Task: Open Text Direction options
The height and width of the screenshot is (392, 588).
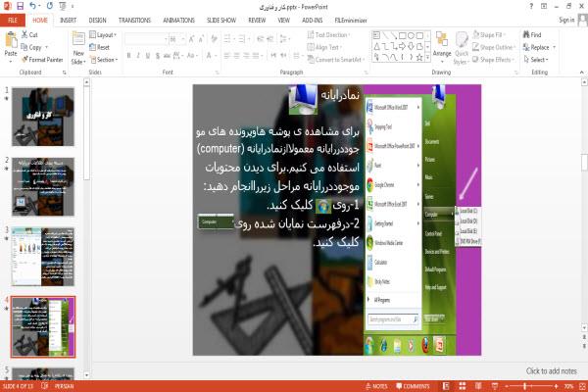Action: [328, 35]
